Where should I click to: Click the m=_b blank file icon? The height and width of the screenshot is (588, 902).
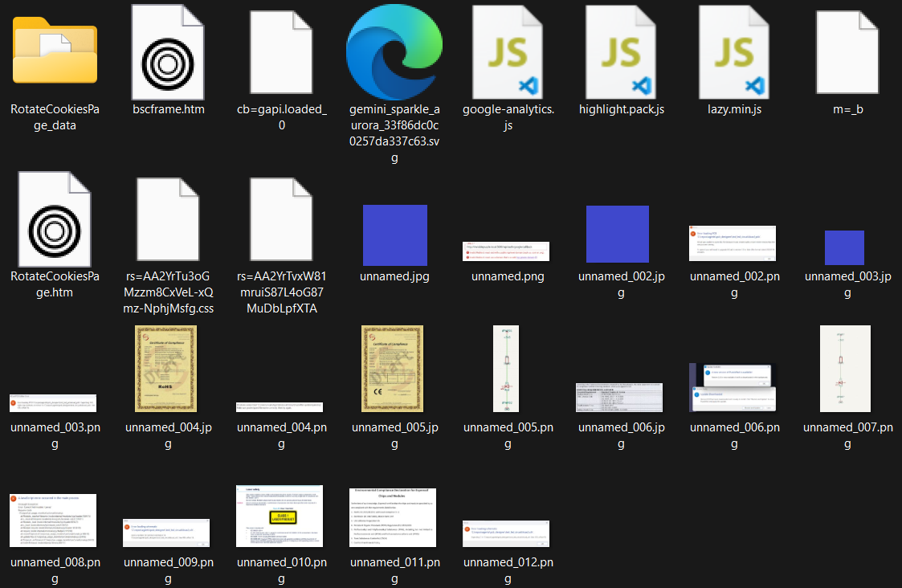[848, 51]
